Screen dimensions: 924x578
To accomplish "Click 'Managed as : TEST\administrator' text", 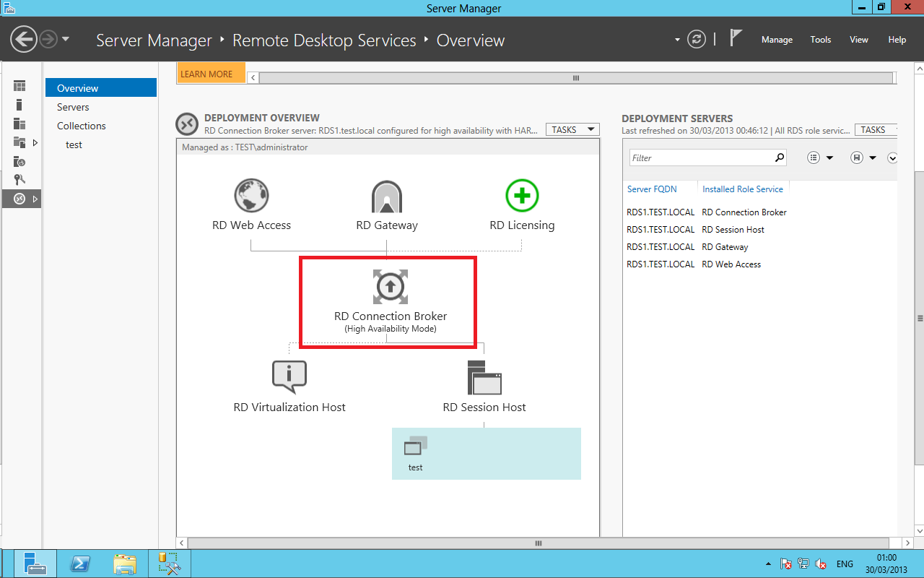I will 245,147.
